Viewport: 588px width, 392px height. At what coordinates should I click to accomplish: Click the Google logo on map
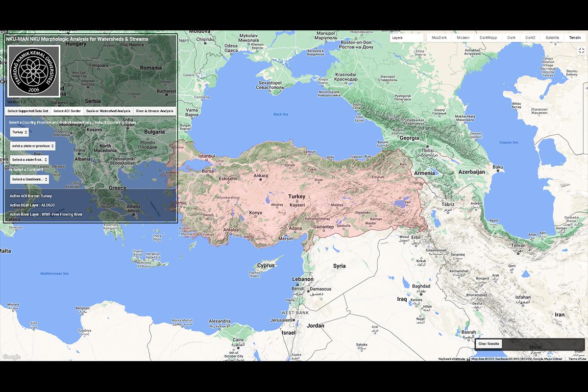(x=11, y=357)
